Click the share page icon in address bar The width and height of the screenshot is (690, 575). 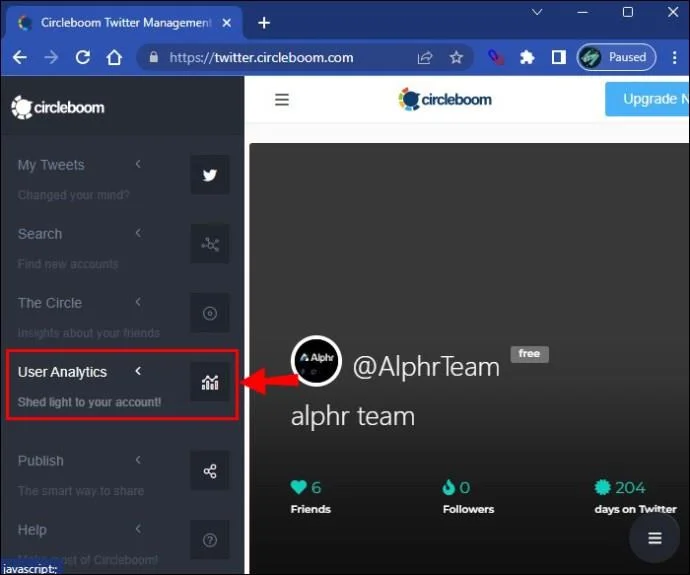coord(425,58)
